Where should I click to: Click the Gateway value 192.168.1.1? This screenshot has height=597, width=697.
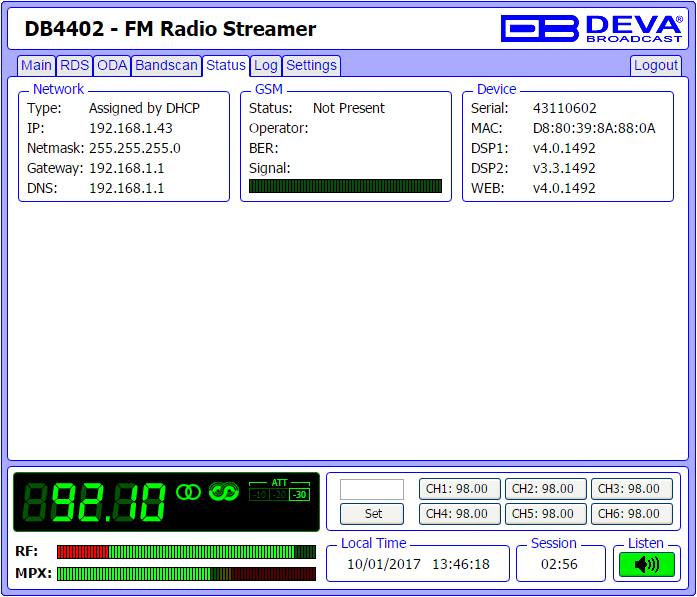127,168
